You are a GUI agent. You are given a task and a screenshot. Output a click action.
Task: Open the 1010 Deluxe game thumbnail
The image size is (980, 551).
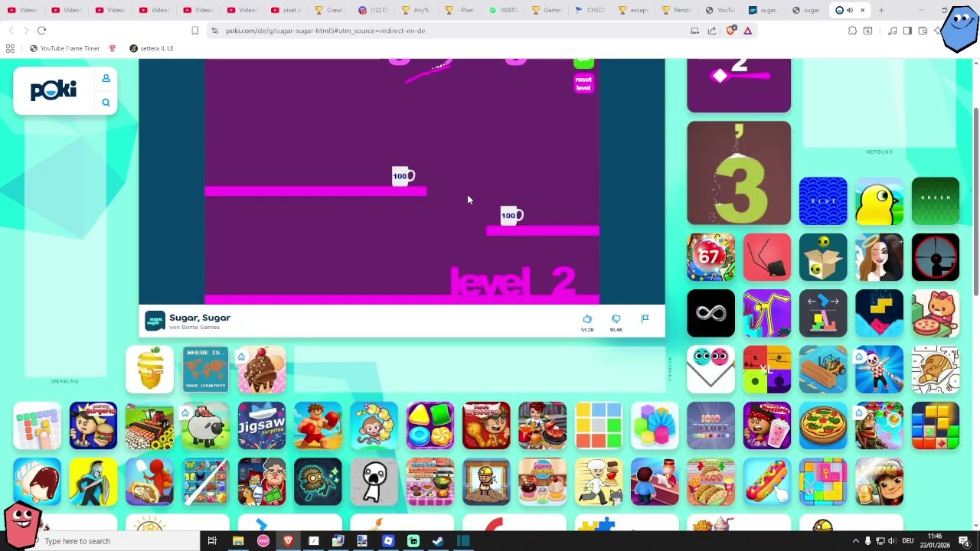(x=710, y=425)
